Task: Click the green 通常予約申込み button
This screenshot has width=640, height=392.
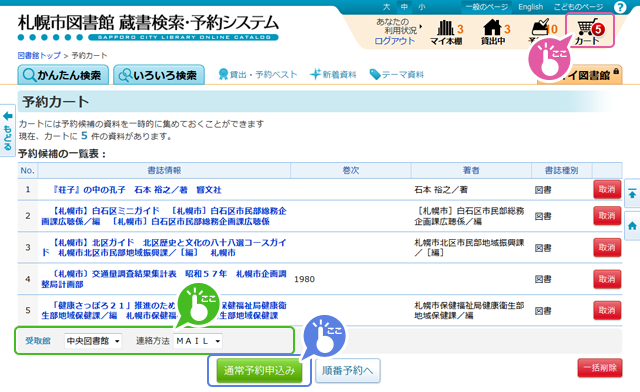Action: point(259,370)
